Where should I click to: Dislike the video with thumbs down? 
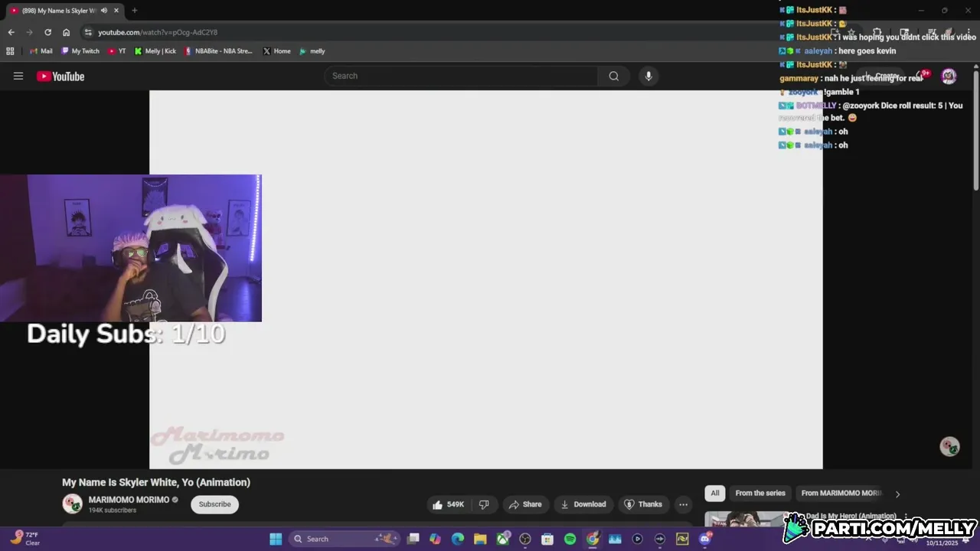pyautogui.click(x=484, y=504)
